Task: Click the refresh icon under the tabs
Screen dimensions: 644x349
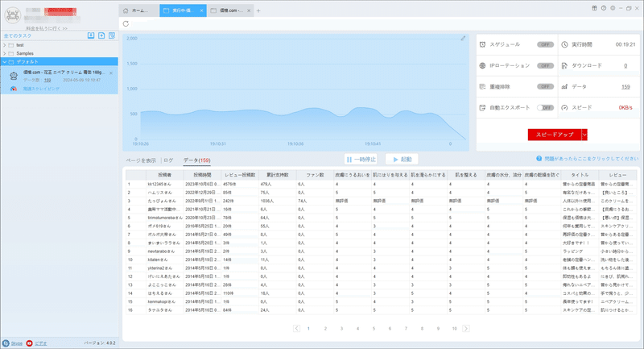Action: [126, 24]
